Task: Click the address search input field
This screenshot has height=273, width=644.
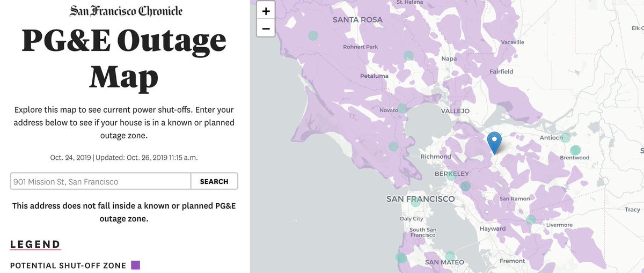Action: coord(100,181)
